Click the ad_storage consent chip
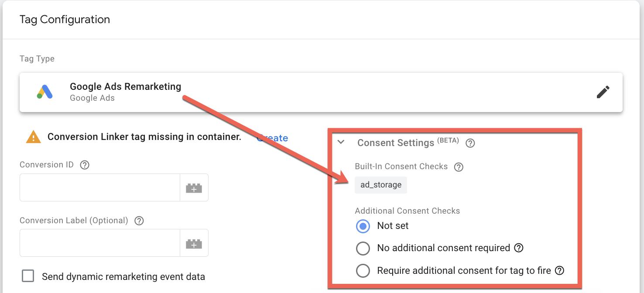The height and width of the screenshot is (293, 644). coord(381,185)
